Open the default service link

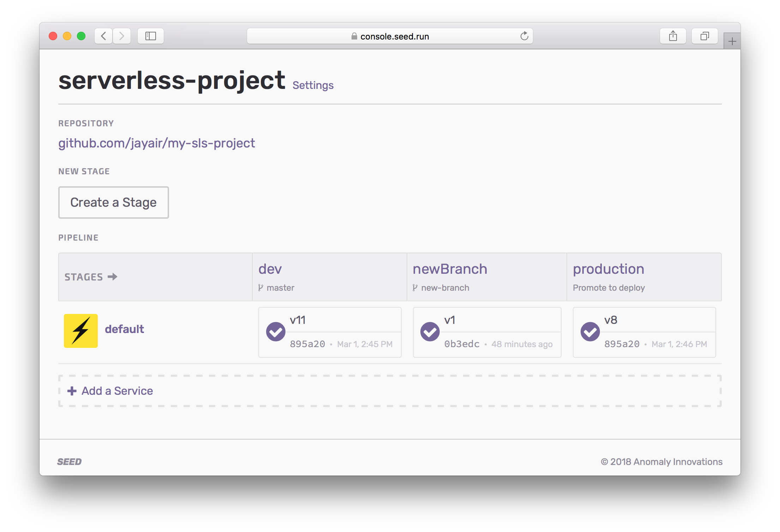click(x=124, y=329)
